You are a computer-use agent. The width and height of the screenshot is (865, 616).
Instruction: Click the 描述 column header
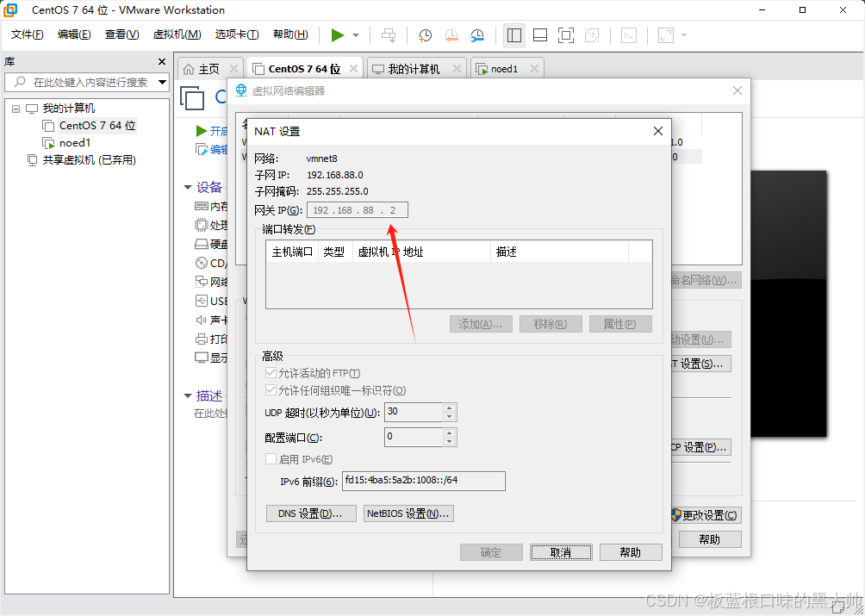tap(559, 252)
